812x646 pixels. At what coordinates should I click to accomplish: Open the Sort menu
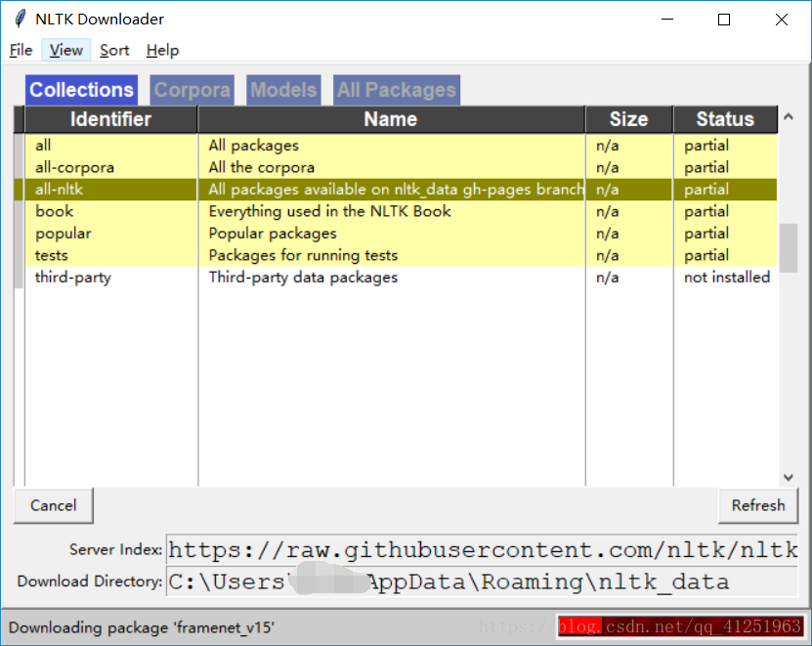coord(114,50)
